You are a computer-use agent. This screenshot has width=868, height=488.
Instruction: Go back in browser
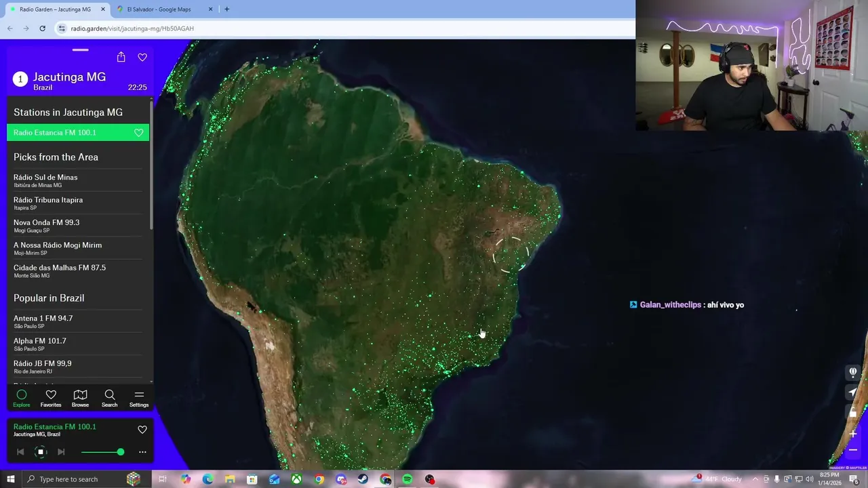(x=10, y=28)
